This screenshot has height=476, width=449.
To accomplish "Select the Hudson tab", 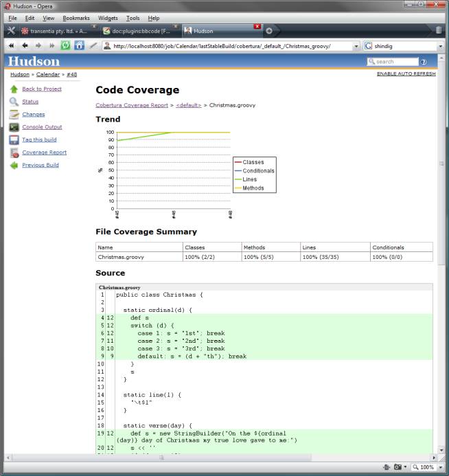I will 222,31.
